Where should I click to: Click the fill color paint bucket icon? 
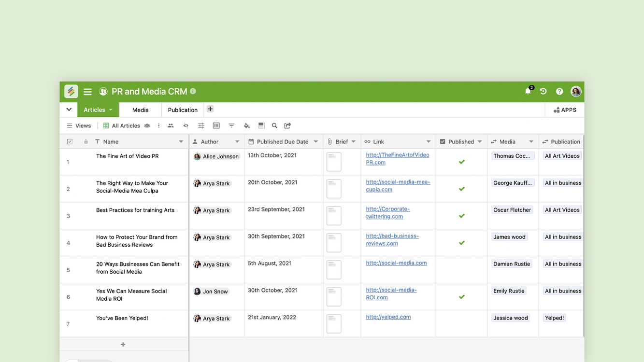(246, 125)
